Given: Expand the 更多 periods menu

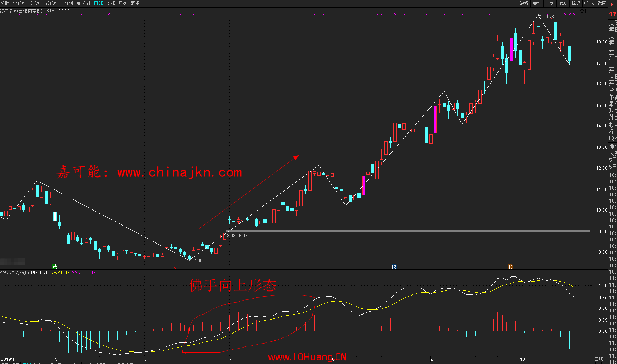Looking at the screenshot, I should pos(137,3).
